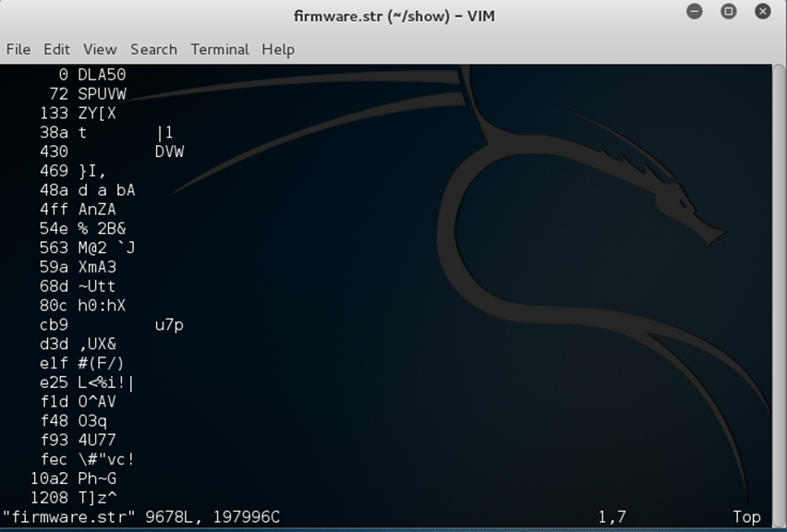
Task: Click the line with string }I,
Action: (73, 171)
